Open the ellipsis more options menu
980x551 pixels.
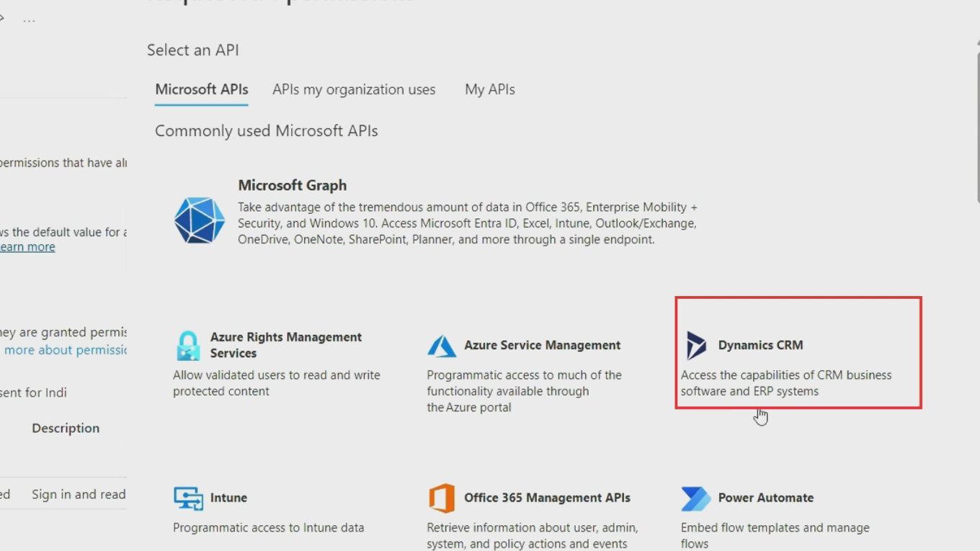pyautogui.click(x=29, y=19)
